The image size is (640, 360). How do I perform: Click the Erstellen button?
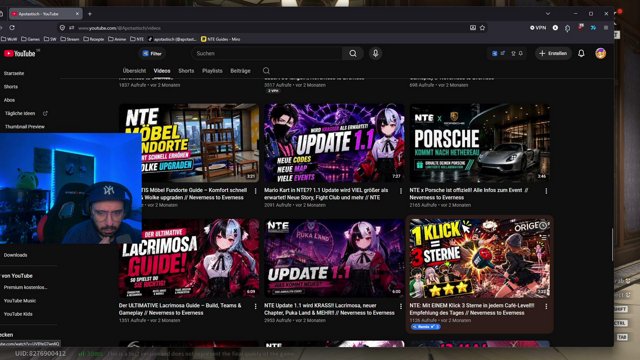coord(553,53)
